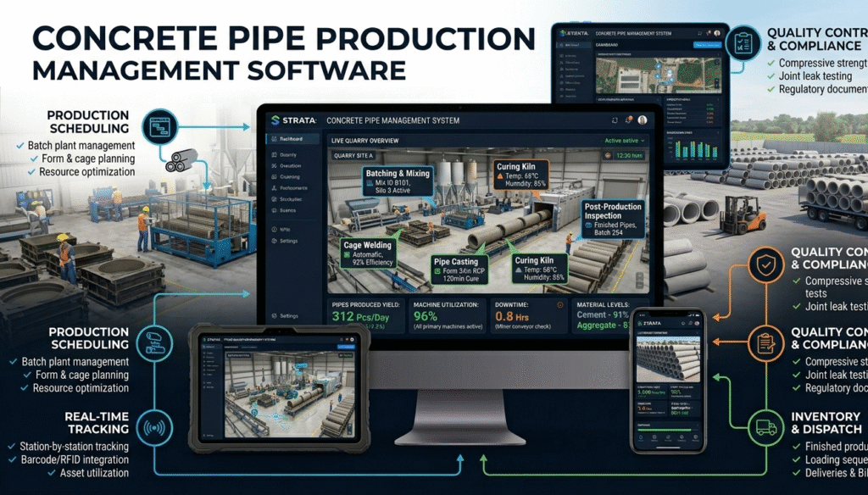Click the orange alert icon in Downtime card
Viewport: 868px width, 495px height.
(x=560, y=305)
